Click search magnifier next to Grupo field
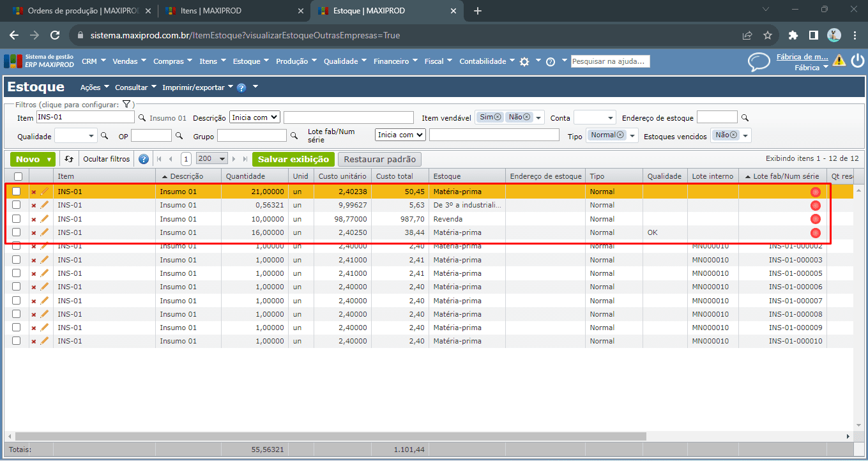The width and height of the screenshot is (868, 461). pyautogui.click(x=294, y=136)
